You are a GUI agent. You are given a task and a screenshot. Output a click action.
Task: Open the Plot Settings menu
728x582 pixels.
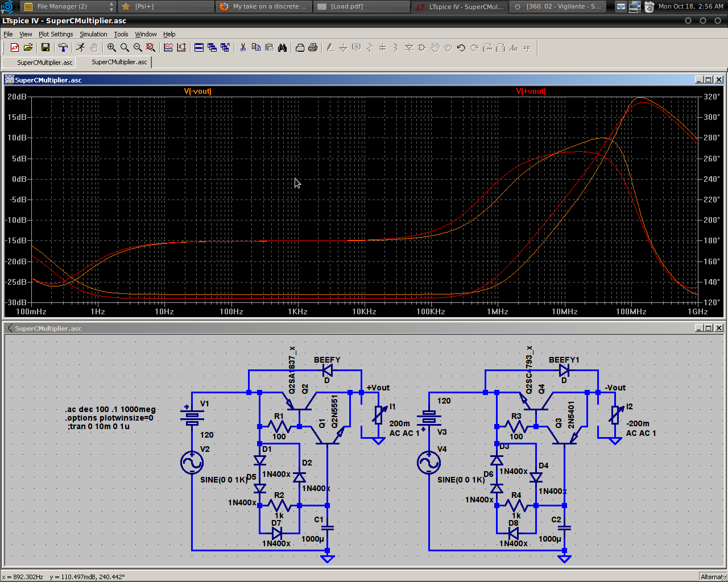click(x=56, y=34)
